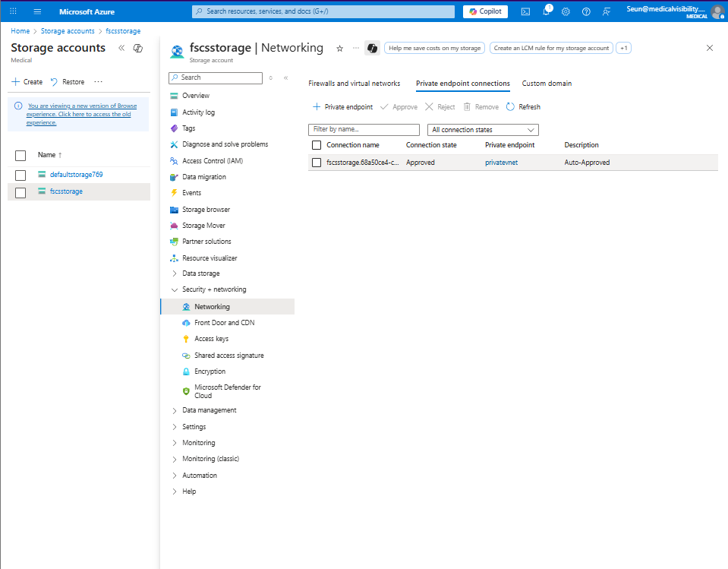Open Encryption settings
Screen dimensions: 728x569
coord(210,371)
